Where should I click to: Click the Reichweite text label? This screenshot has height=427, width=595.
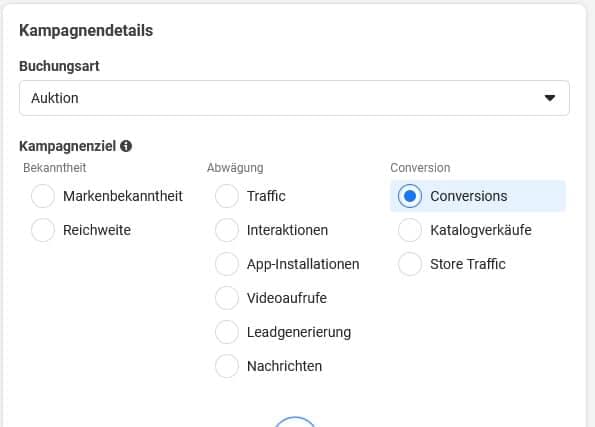[97, 230]
